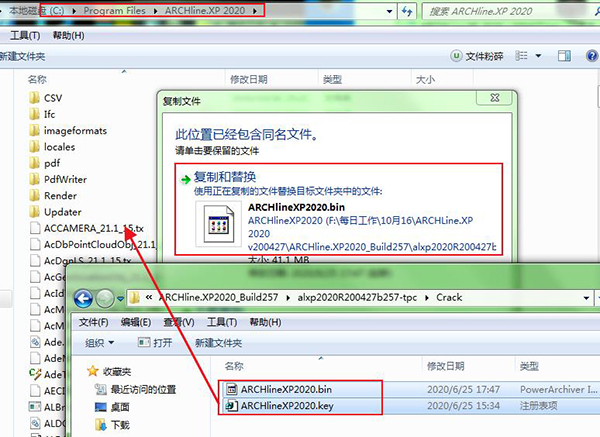Go back in Crack window
This screenshot has width=600, height=437.
[83, 298]
